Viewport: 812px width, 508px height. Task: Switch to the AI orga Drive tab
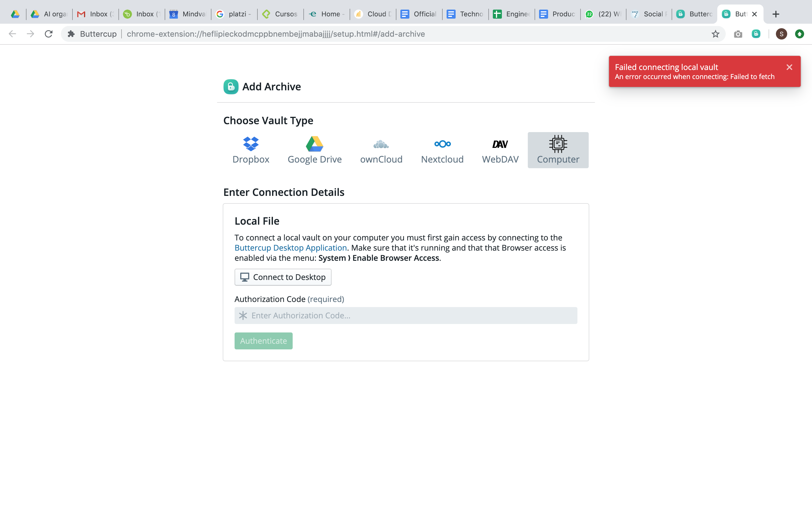pyautogui.click(x=49, y=14)
